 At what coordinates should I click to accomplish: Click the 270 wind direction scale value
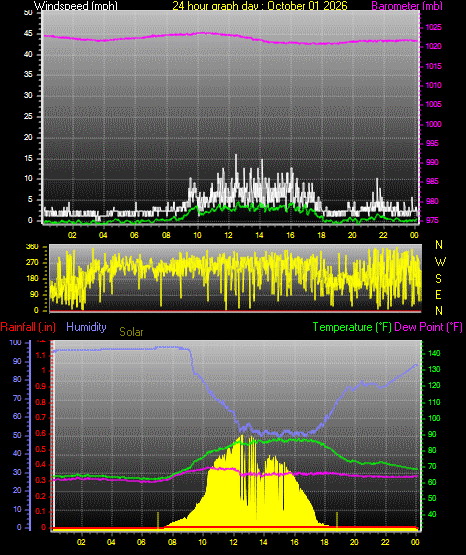click(32, 263)
